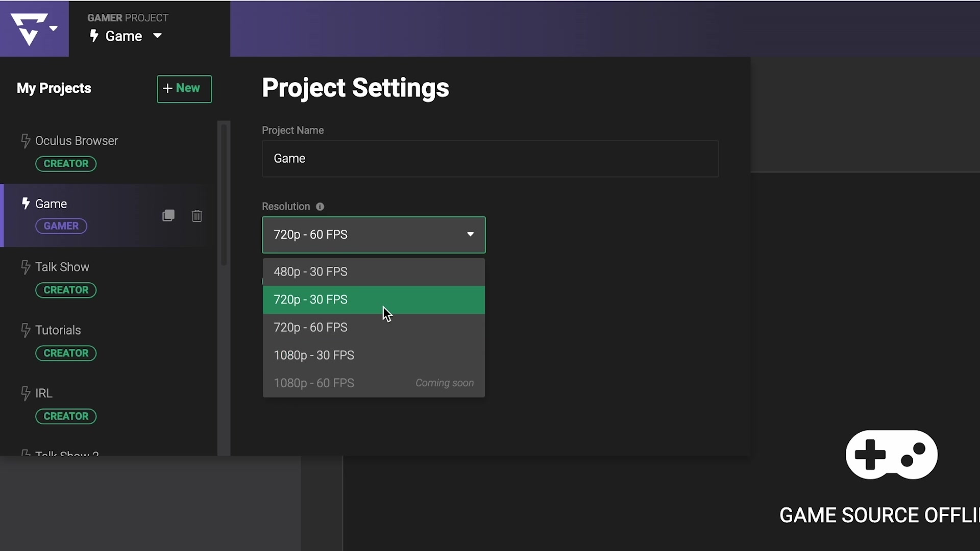Click lightning icon next to Game in header
980x551 pixels.
coord(94,36)
